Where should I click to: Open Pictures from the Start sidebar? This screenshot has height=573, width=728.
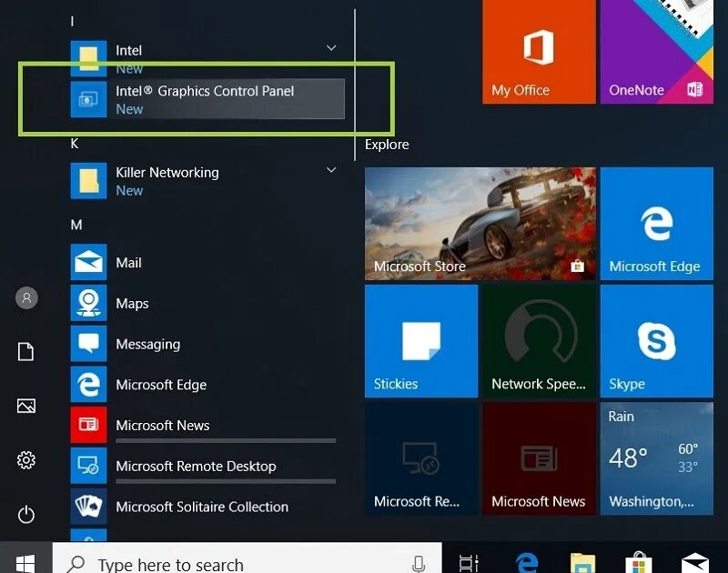tap(26, 406)
